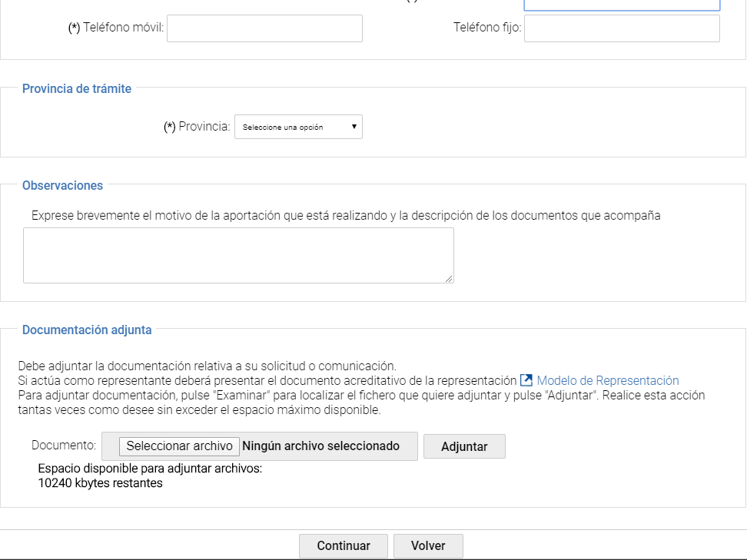Click the Volver button to go back
The image size is (747, 560).
pos(428,546)
